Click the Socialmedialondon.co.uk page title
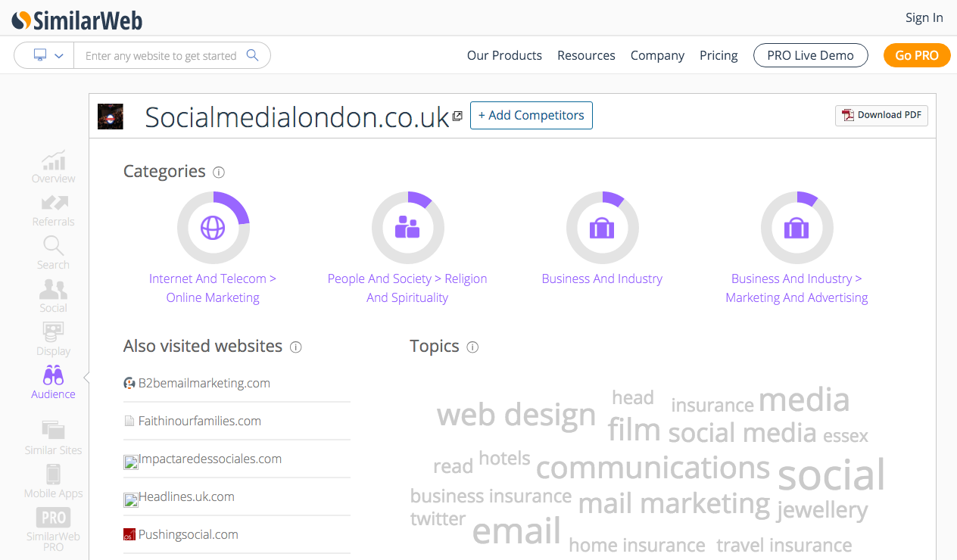This screenshot has height=560, width=957. tap(297, 117)
